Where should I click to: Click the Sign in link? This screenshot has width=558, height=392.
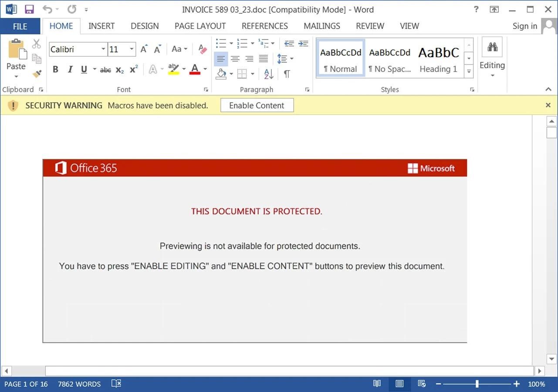tap(524, 26)
